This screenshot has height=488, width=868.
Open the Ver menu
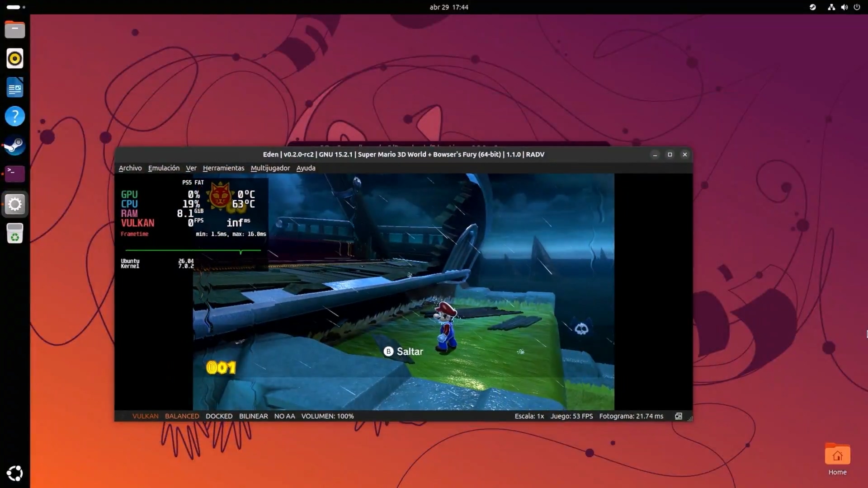point(191,168)
